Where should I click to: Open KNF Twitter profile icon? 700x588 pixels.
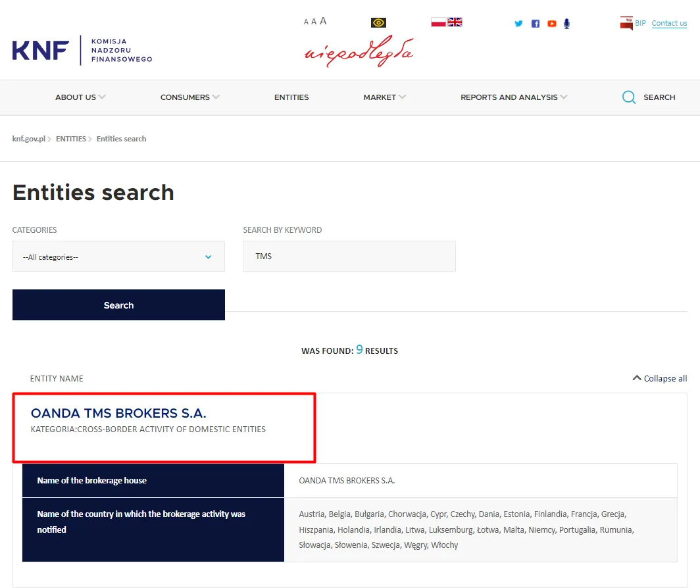click(x=518, y=24)
